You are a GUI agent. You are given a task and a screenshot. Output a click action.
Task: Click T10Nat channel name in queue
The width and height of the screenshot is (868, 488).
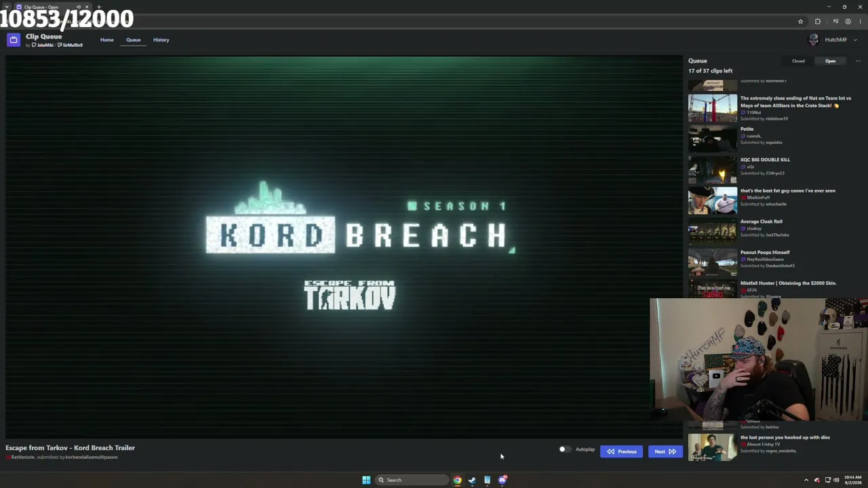coord(753,113)
